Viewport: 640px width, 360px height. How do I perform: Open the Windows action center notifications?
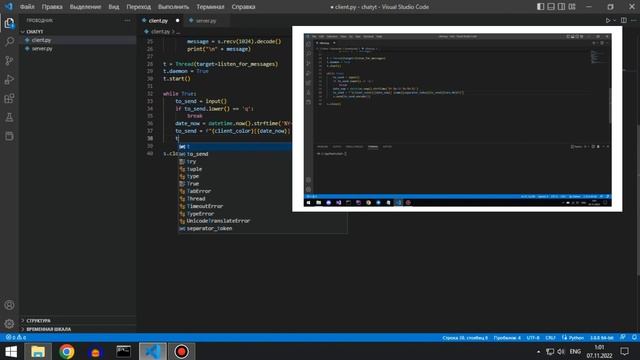click(624, 351)
